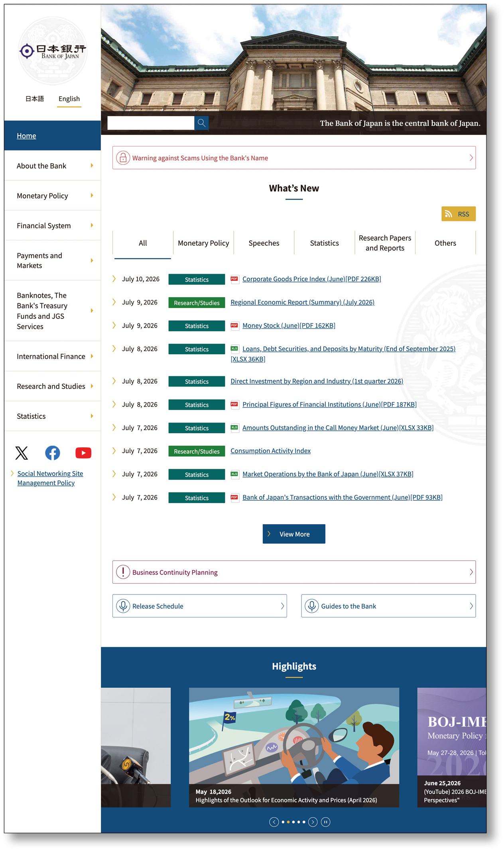This screenshot has height=851, width=504.
Task: Open the Warning against Scams banner
Action: coord(294,158)
